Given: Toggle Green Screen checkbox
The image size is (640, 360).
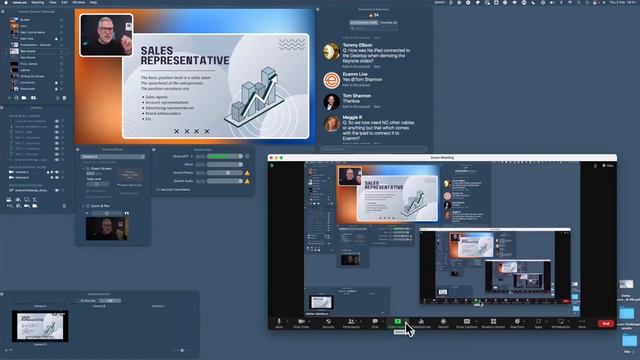Looking at the screenshot, I should pyautogui.click(x=88, y=169).
